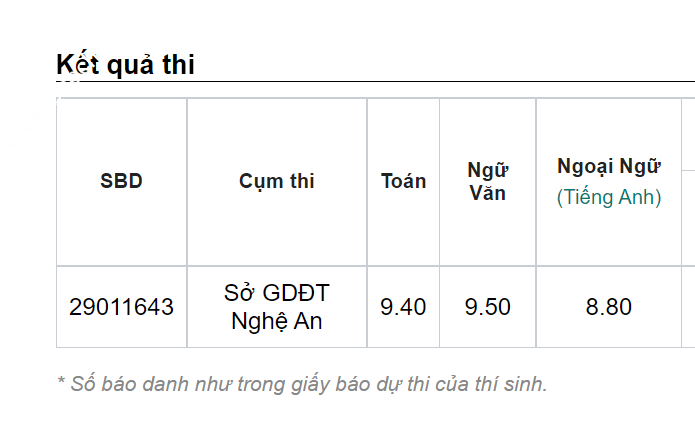The image size is (695, 435).
Task: Click 'giấy báo dự thi' in the footnote
Action: (356, 384)
